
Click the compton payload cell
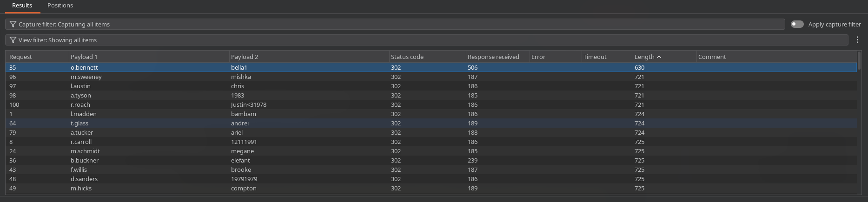click(309, 188)
